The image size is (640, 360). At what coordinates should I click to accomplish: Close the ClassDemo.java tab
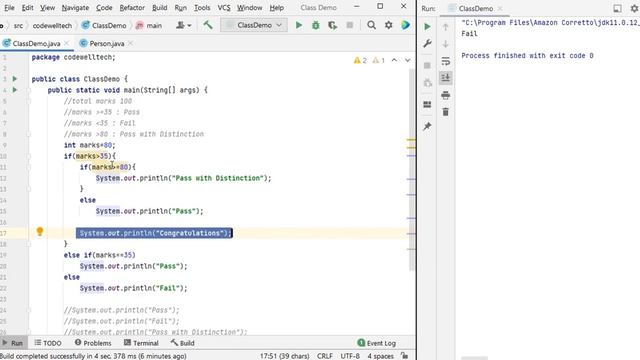pos(67,43)
